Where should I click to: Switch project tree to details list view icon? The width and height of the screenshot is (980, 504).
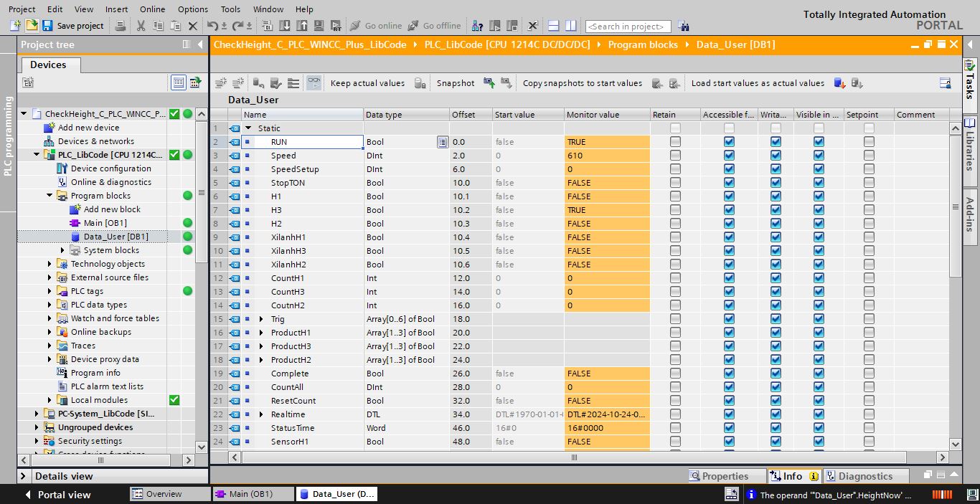pyautogui.click(x=179, y=82)
